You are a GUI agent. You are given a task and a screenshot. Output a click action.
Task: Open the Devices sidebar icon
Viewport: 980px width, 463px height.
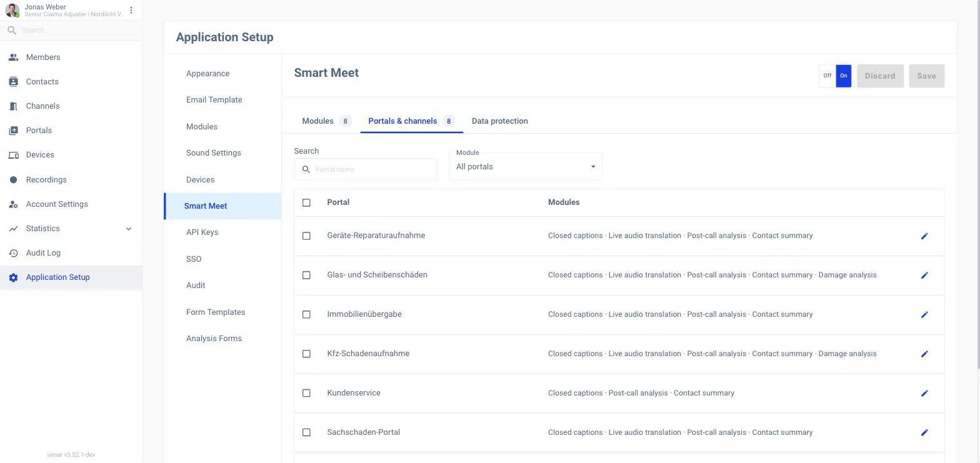pyautogui.click(x=13, y=155)
